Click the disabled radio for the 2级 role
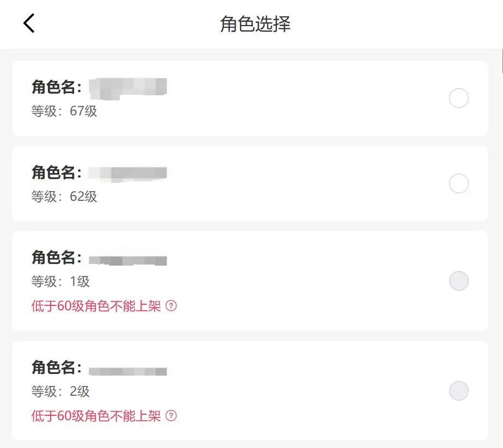The width and height of the screenshot is (503, 448). coord(458,391)
